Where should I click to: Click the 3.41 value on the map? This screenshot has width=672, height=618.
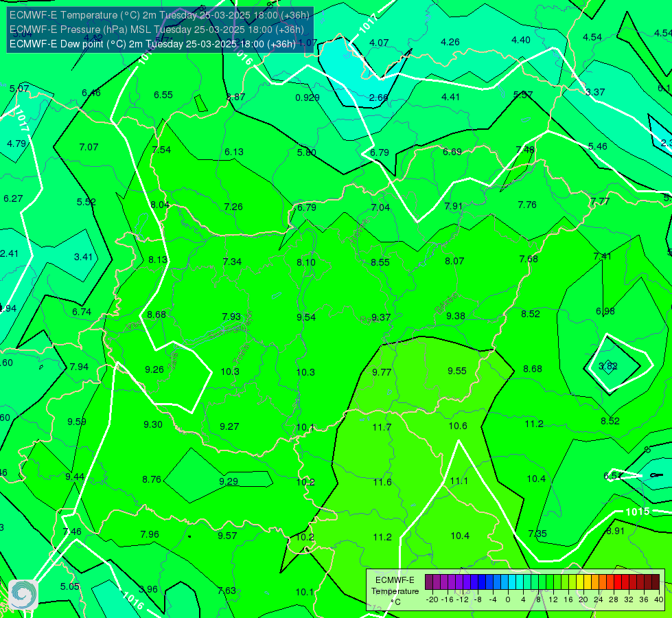click(x=83, y=257)
